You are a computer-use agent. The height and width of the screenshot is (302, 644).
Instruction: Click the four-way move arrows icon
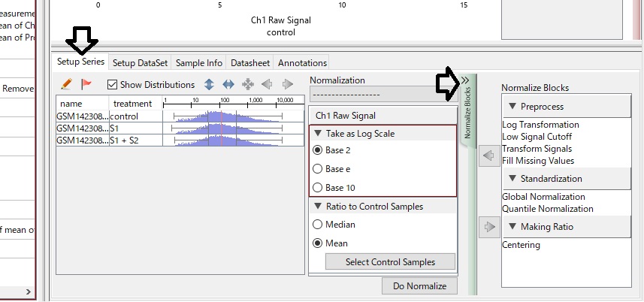coord(248,85)
